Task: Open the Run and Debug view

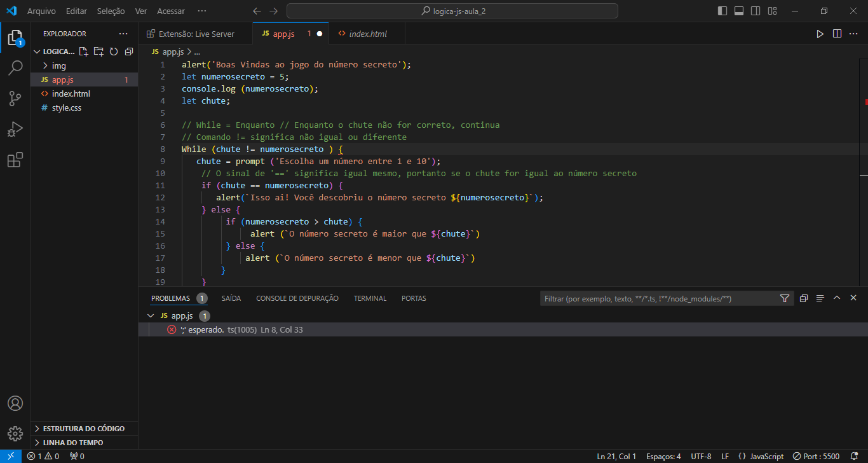Action: click(x=15, y=129)
